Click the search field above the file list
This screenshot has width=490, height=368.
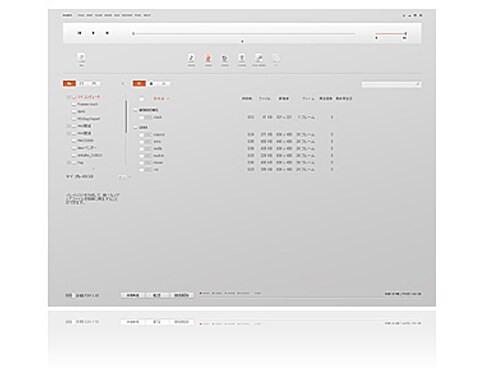(x=391, y=84)
